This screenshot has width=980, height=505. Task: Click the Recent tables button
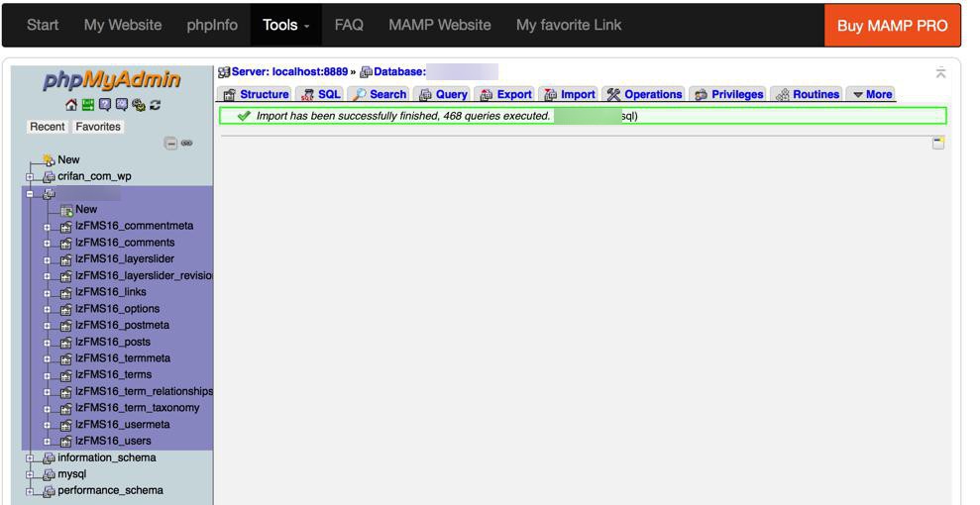tap(48, 127)
